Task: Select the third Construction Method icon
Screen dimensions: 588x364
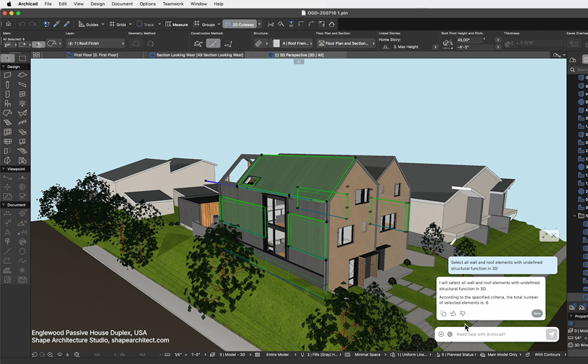Action: 228,43
